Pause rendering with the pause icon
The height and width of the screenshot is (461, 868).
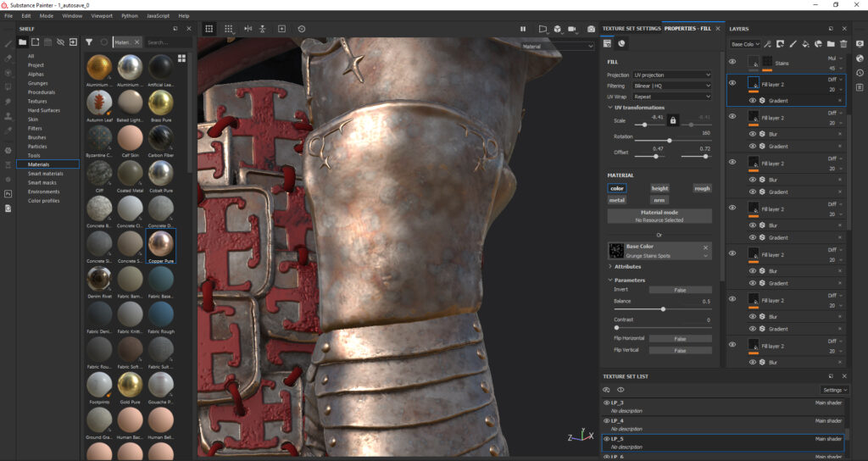point(523,29)
